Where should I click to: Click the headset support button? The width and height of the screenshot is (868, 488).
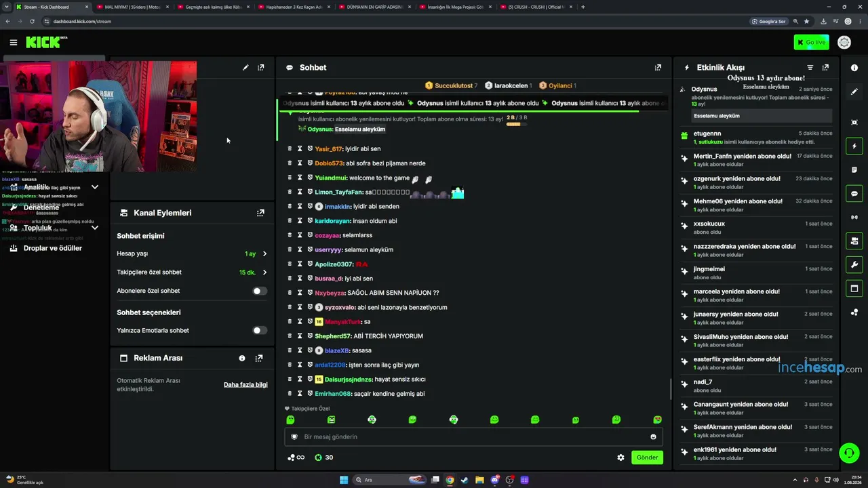point(848,452)
